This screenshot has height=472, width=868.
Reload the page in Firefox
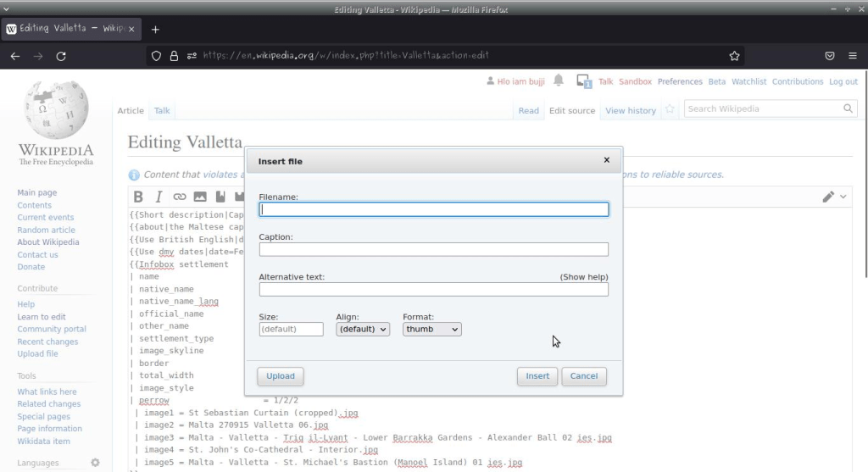coord(61,56)
